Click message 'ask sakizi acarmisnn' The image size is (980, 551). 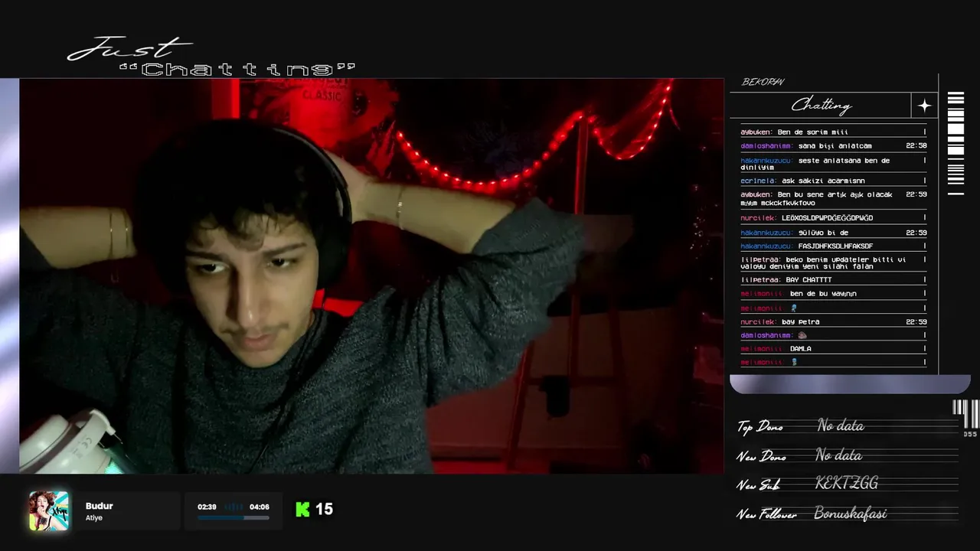(823, 181)
